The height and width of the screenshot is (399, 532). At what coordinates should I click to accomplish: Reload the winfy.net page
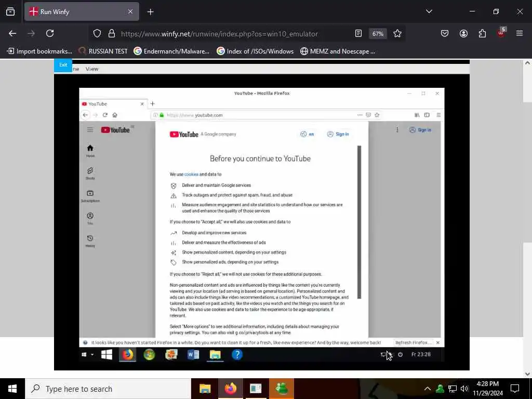[x=50, y=33]
